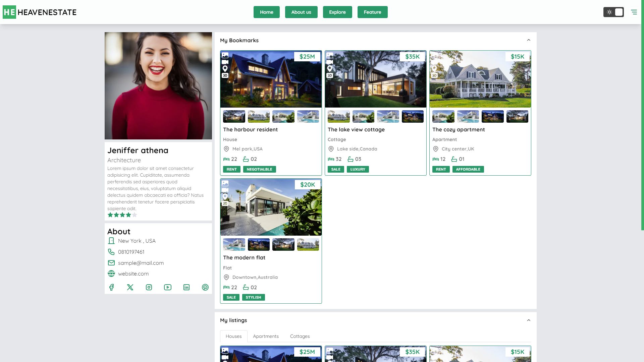Open the website.com link
This screenshot has width=644, height=362.
[133, 274]
